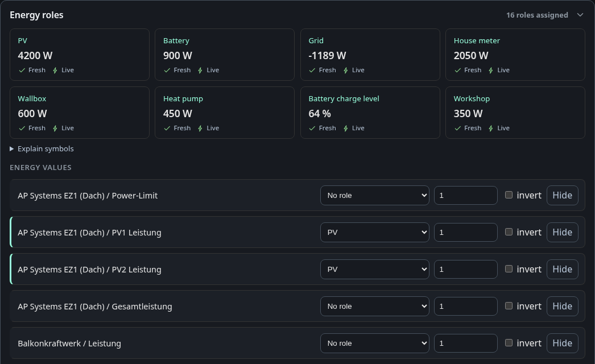This screenshot has width=595, height=364.
Task: Click the Fresh checkmark icon on Grid card
Action: [x=312, y=70]
